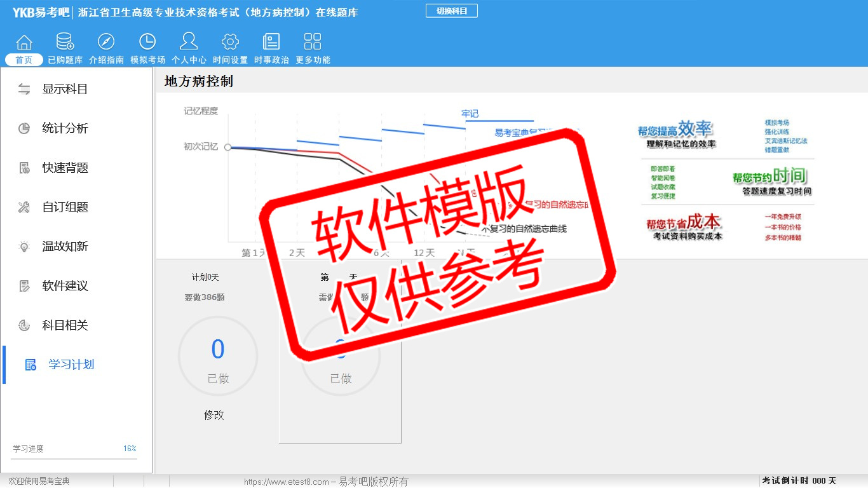
Task: Click the etest8.com copyright link
Action: [326, 482]
